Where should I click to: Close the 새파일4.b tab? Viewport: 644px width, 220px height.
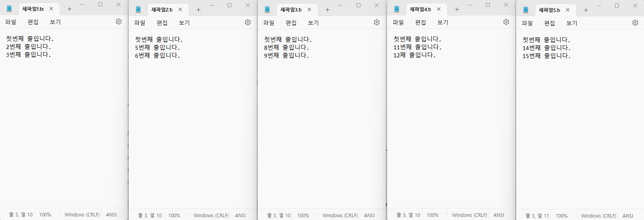(438, 9)
